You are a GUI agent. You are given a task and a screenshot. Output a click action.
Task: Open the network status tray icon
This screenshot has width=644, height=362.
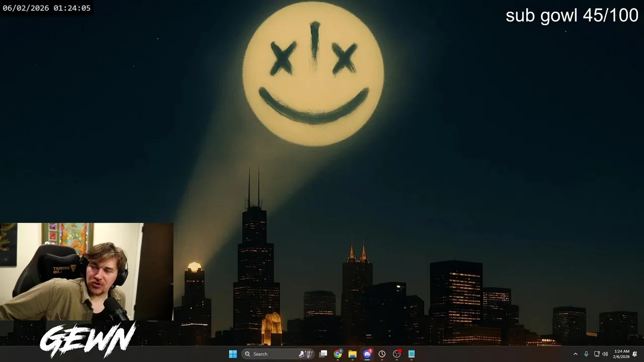click(x=597, y=354)
